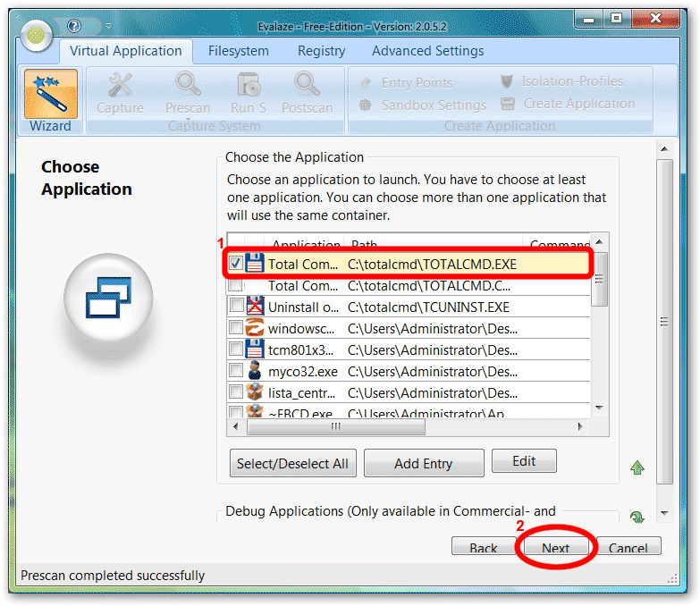This screenshot has width=700, height=606.
Task: Click list scroll down arrow
Action: click(600, 408)
